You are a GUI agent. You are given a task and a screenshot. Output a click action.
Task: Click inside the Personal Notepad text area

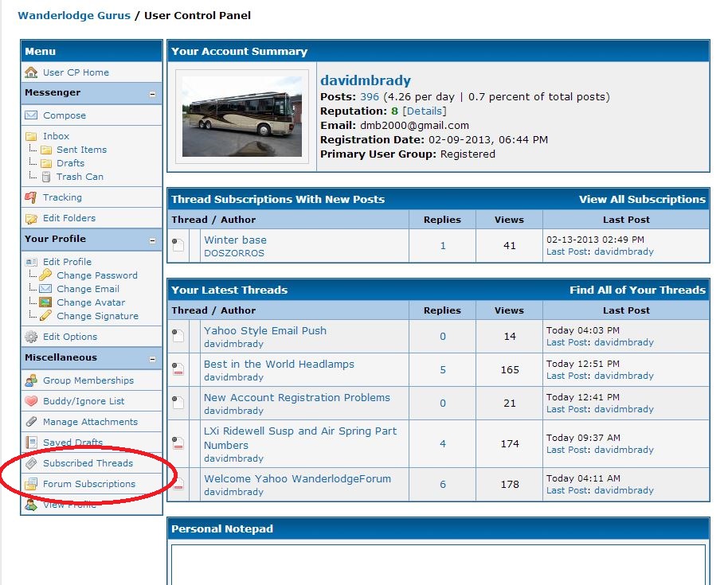click(x=438, y=564)
